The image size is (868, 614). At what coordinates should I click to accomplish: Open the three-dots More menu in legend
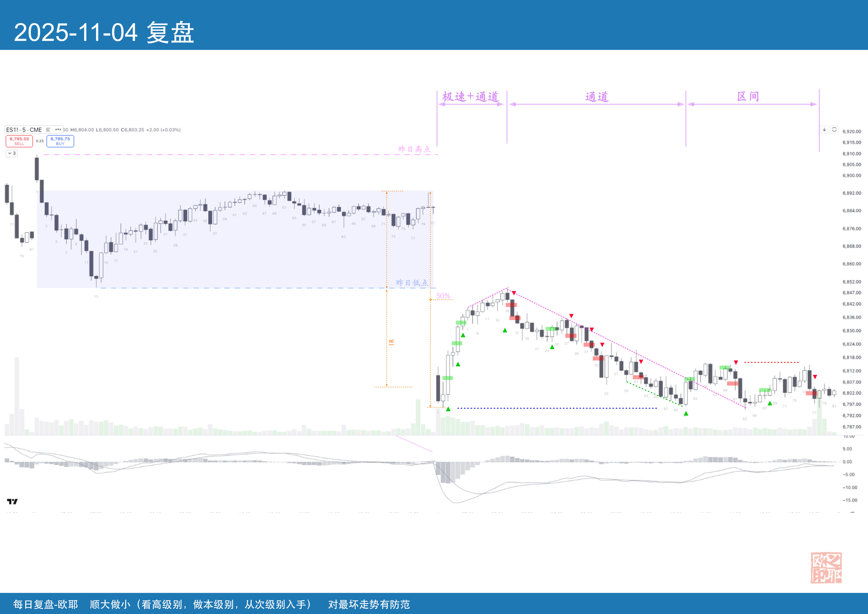(x=58, y=130)
